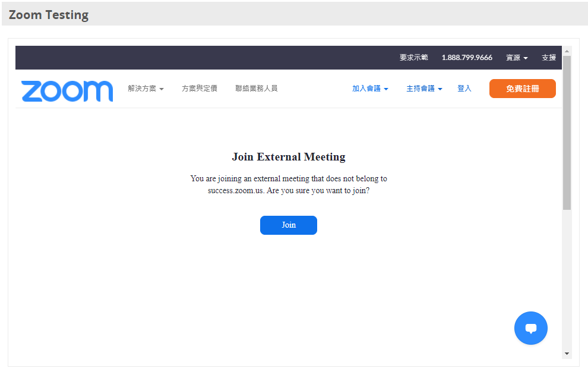Click the vertical scrollbar thumb
Screen dimensions: 588x381
567,133
